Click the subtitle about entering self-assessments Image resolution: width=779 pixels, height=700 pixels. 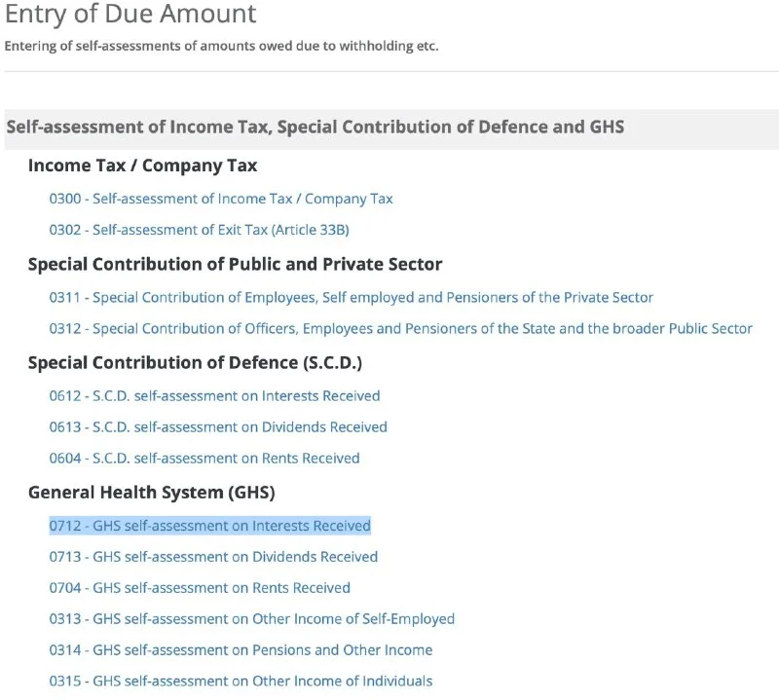point(221,46)
